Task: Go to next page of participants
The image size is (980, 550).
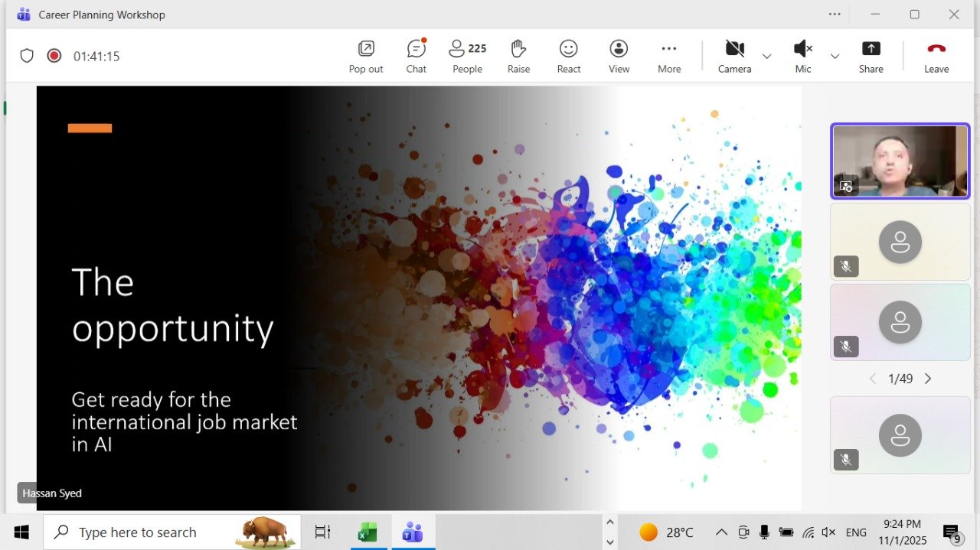Action: click(928, 379)
